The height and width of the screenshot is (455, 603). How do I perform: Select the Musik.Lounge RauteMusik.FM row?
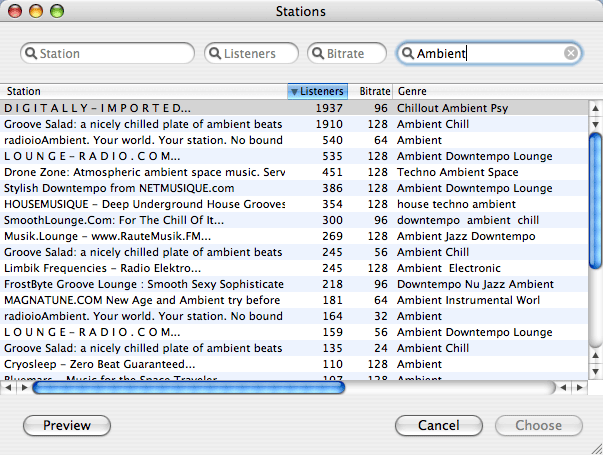tap(294, 236)
